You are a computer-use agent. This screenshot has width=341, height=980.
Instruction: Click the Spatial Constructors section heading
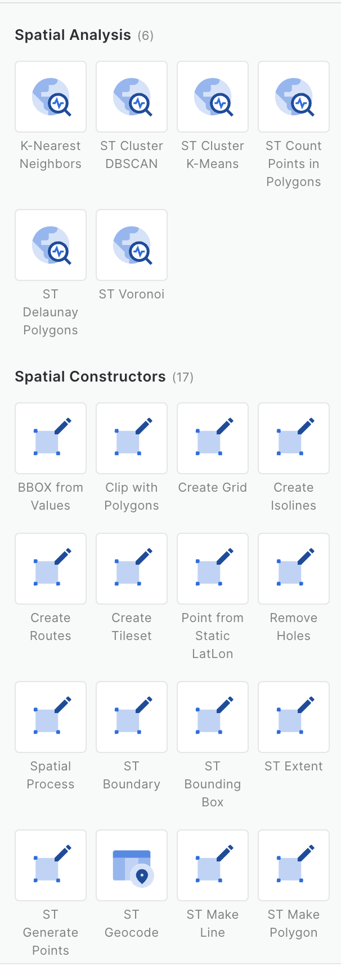90,377
